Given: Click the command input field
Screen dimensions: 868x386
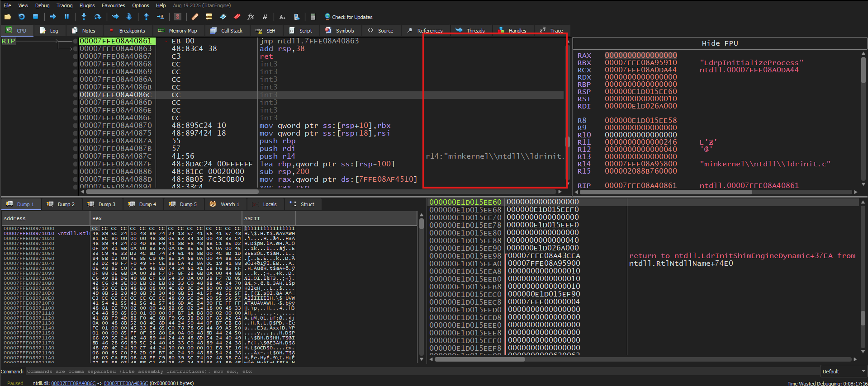Looking at the screenshot, I should (422, 372).
